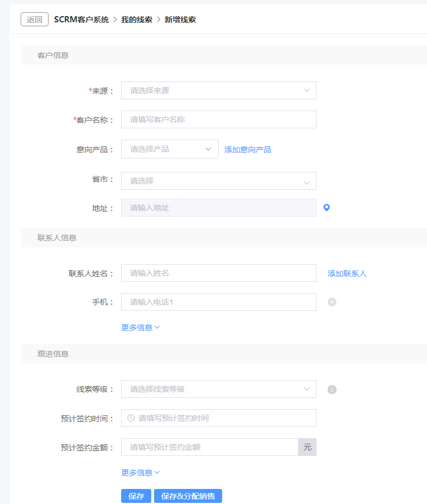Click the 客户信息 section header

pyautogui.click(x=53, y=55)
